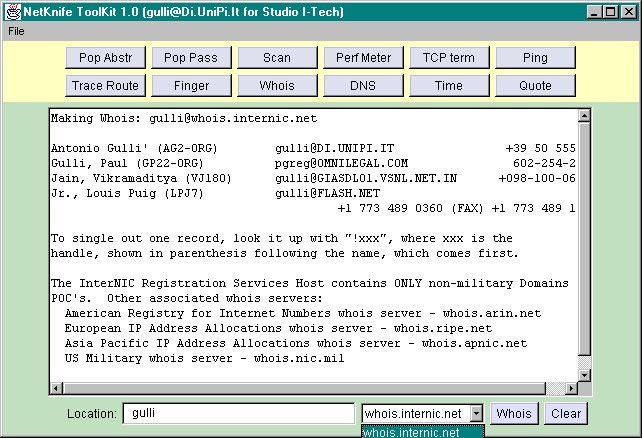Click the horizontal scrollbar thumb
Image resolution: width=642 pixels, height=438 pixels.
(304, 388)
